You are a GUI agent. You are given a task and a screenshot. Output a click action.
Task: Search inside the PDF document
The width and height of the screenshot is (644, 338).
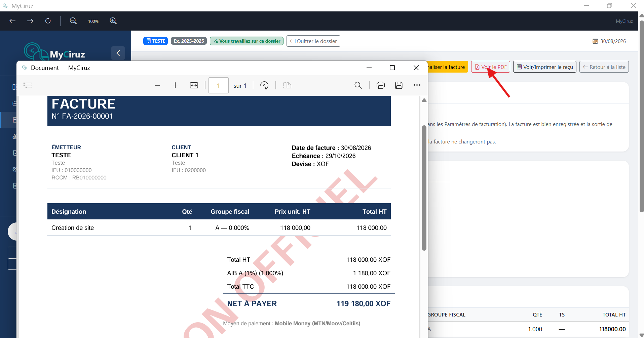coord(358,85)
